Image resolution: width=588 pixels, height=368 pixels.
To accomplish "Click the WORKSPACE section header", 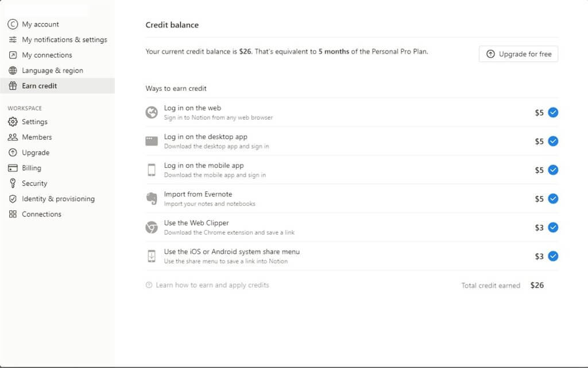I will tap(25, 108).
